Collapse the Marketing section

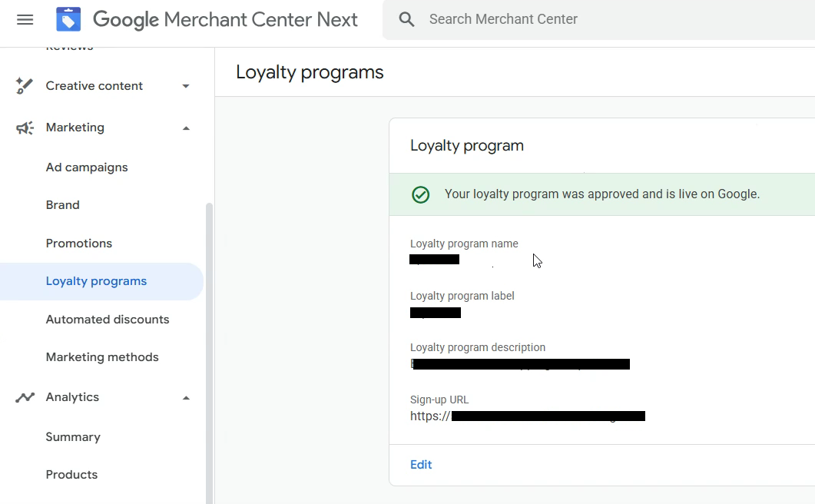(185, 128)
